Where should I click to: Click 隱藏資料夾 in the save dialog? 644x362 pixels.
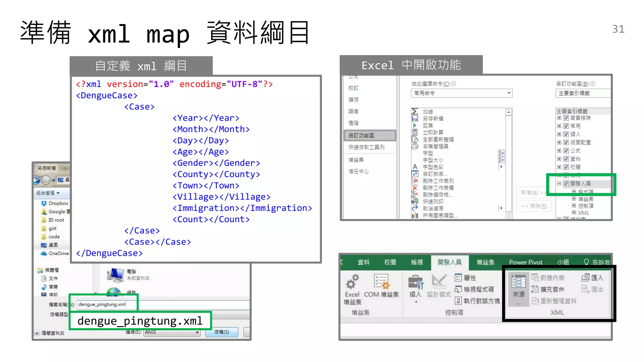tap(49, 333)
